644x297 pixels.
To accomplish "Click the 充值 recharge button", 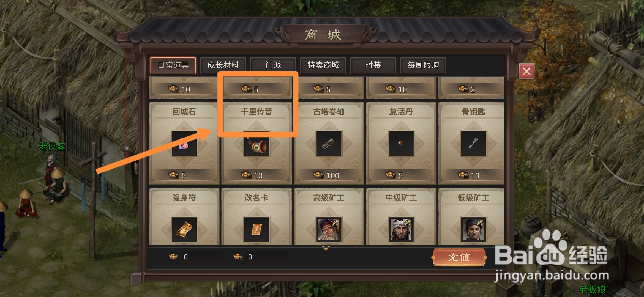I will 459,257.
